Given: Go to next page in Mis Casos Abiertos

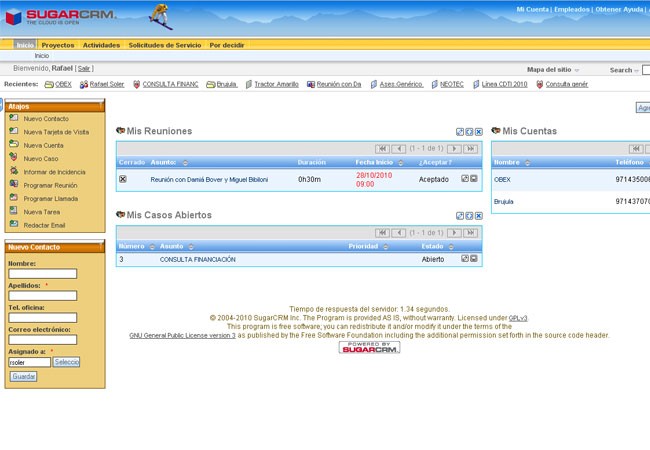Looking at the screenshot, I should [x=454, y=233].
